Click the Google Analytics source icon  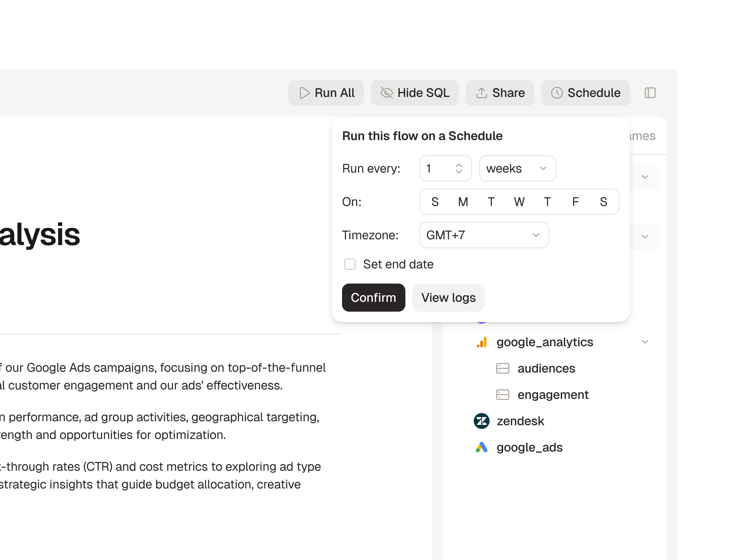pyautogui.click(x=482, y=342)
